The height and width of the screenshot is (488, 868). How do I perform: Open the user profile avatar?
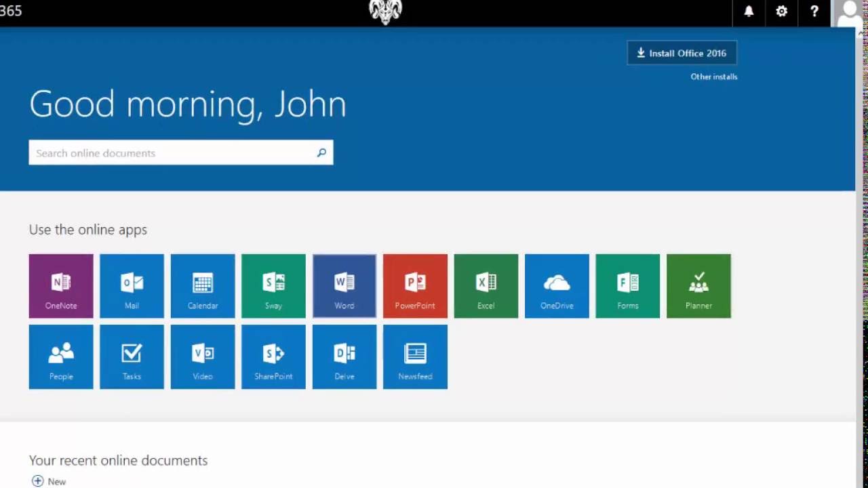pyautogui.click(x=848, y=13)
